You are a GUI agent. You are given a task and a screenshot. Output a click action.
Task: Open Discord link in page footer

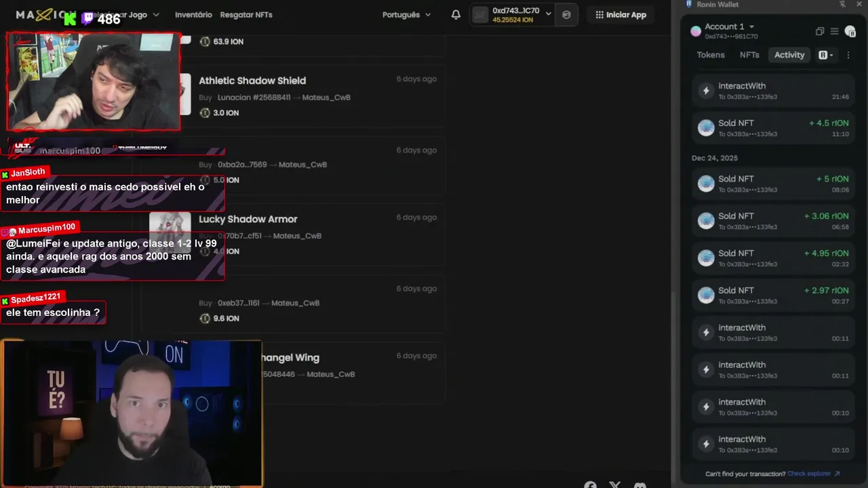tap(639, 485)
